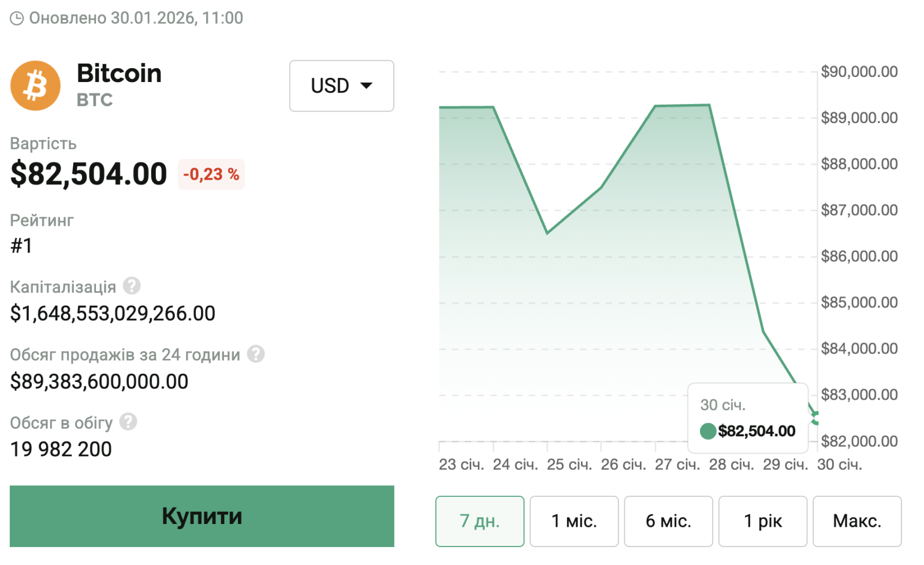Click the green dot in the chart tooltip
Image resolution: width=924 pixels, height=565 pixels.
(707, 431)
